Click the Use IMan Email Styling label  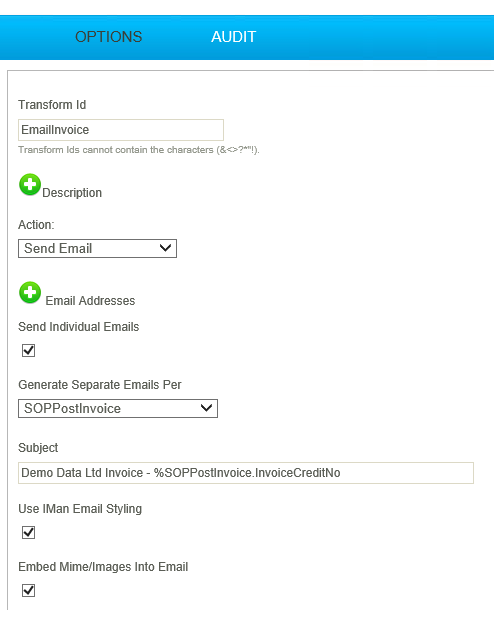point(80,509)
